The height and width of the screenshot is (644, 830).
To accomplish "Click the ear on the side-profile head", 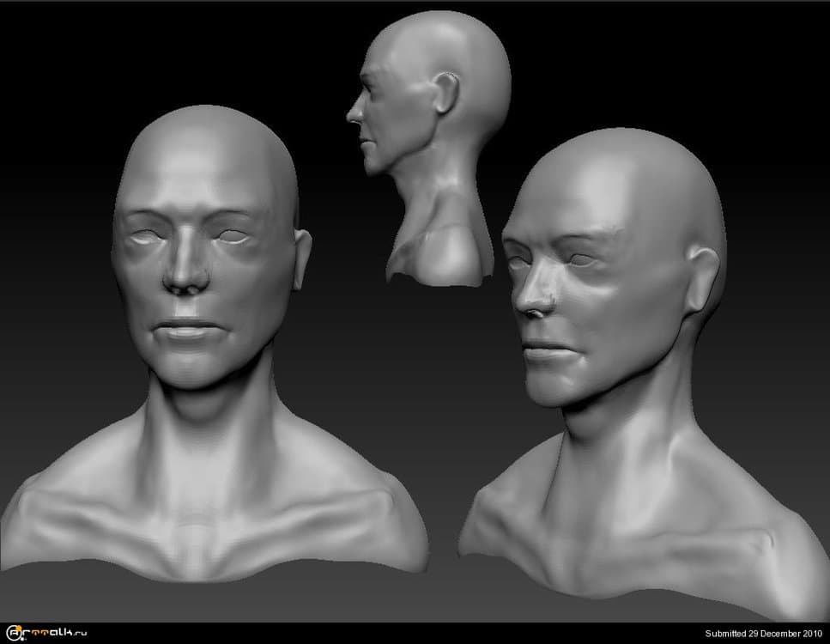I will (446, 93).
